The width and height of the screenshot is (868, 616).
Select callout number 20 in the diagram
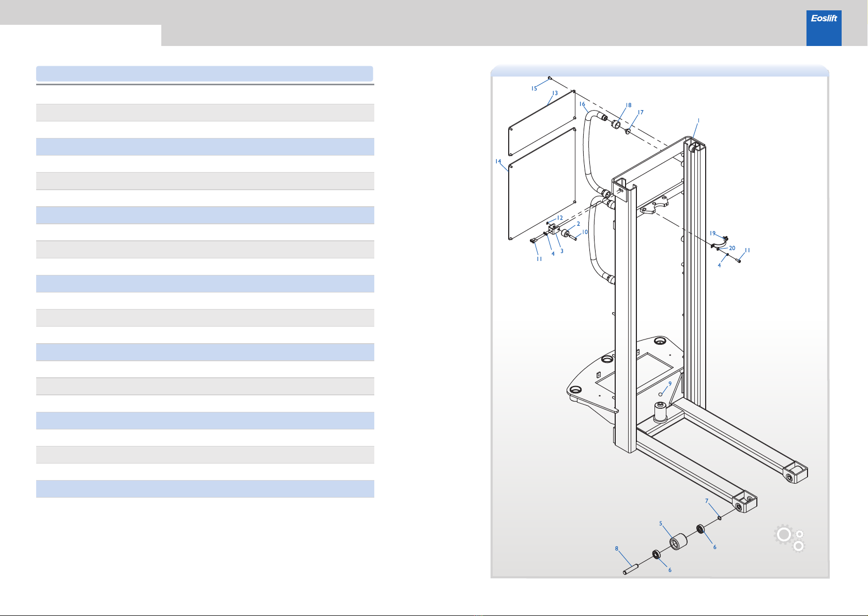tap(732, 248)
